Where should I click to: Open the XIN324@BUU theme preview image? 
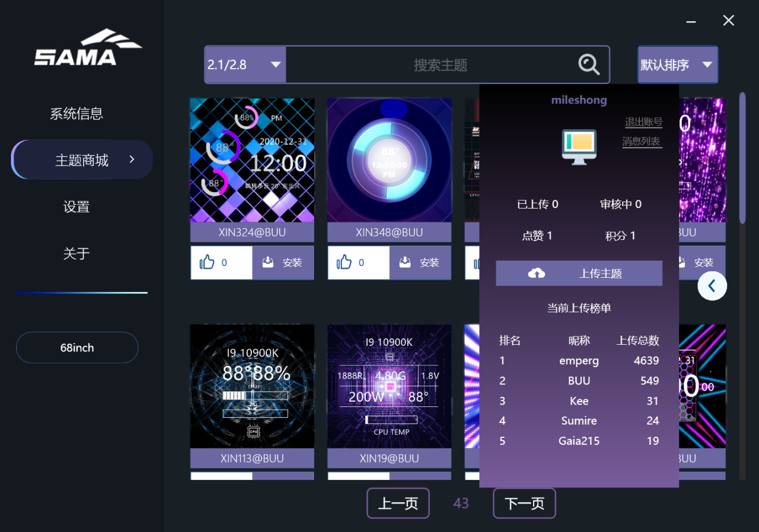(x=252, y=161)
